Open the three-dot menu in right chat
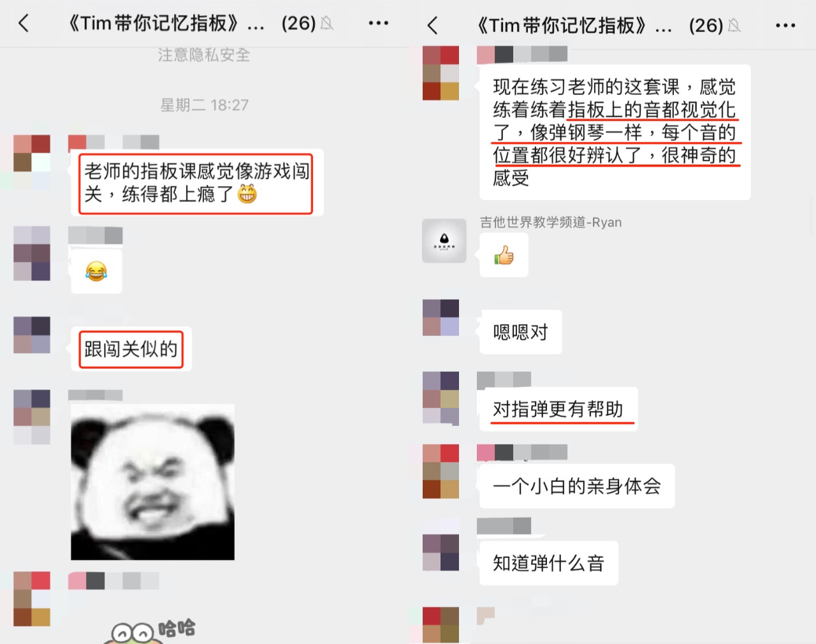This screenshot has width=816, height=644. (785, 26)
